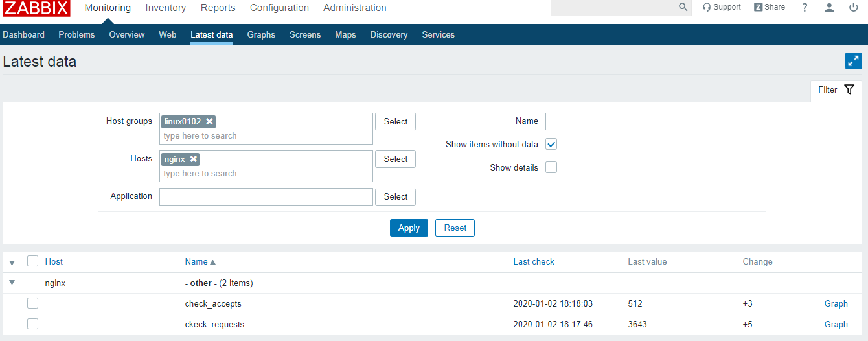The width and height of the screenshot is (868, 341).
Task: Click last value 512
Action: 635,303
